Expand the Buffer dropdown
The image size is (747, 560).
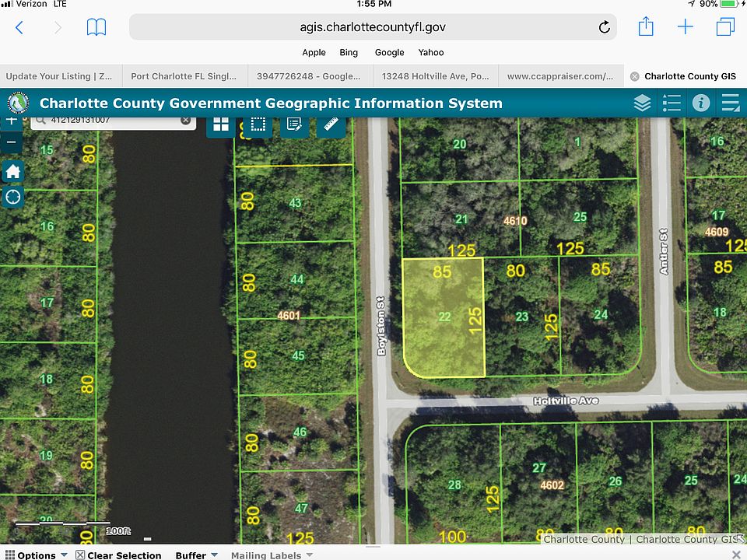point(196,555)
